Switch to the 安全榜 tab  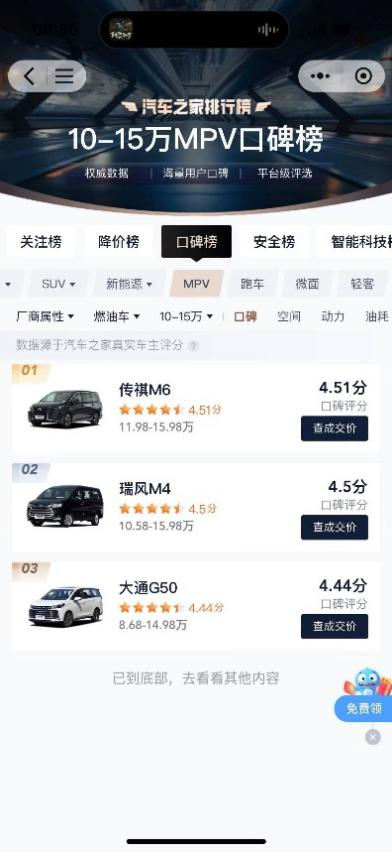274,242
